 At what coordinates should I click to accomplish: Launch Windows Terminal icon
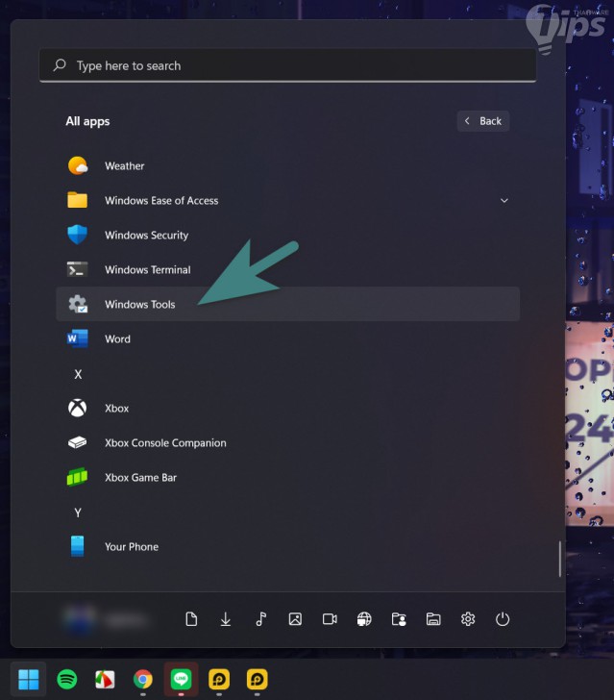(x=77, y=269)
